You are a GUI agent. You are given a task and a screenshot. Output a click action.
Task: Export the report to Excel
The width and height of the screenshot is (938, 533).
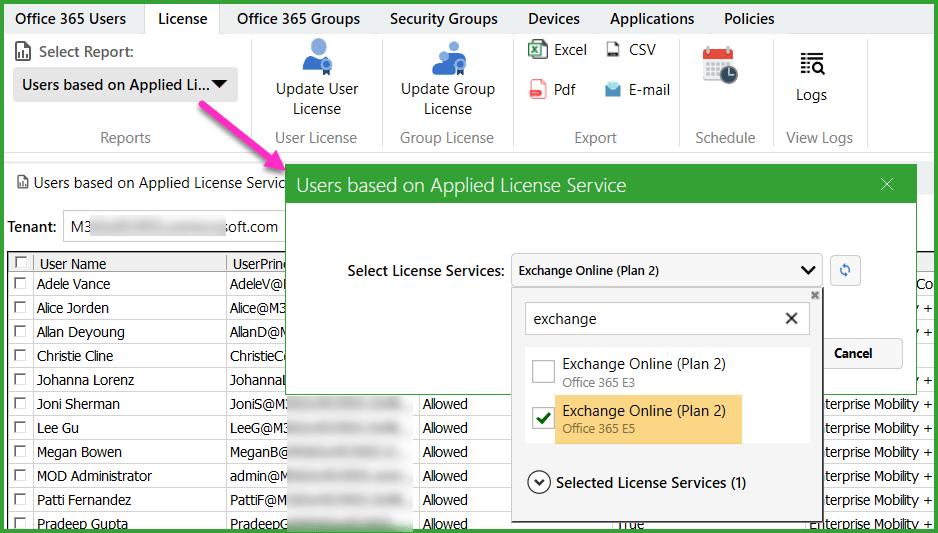click(558, 50)
